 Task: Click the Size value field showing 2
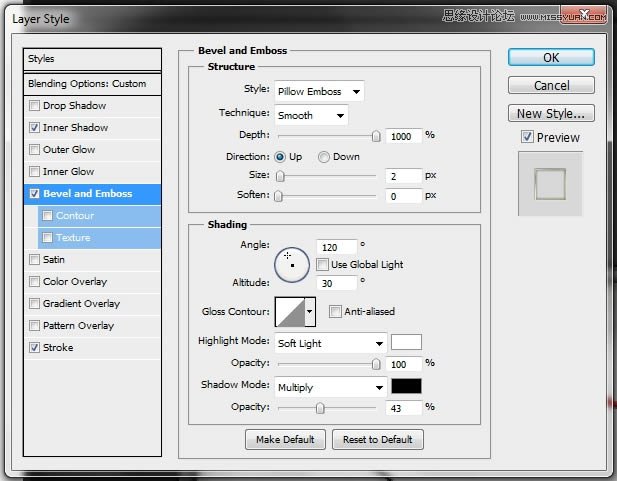click(x=404, y=176)
